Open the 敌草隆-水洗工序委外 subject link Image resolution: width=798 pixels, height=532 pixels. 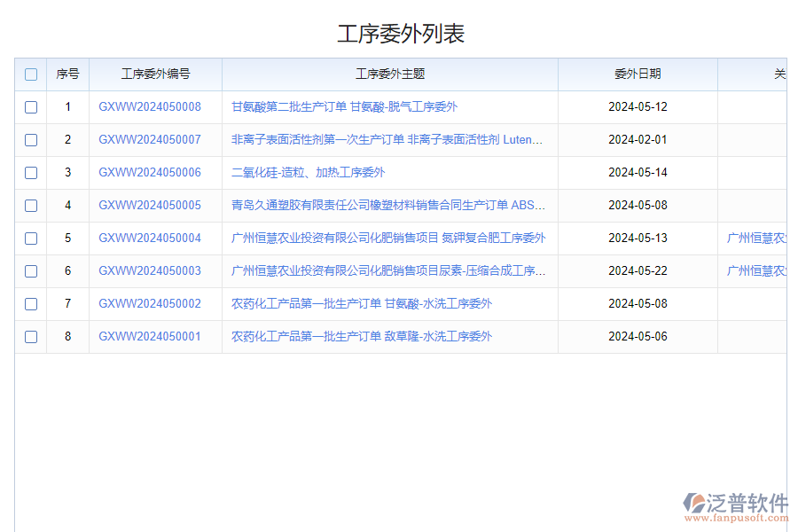361,337
